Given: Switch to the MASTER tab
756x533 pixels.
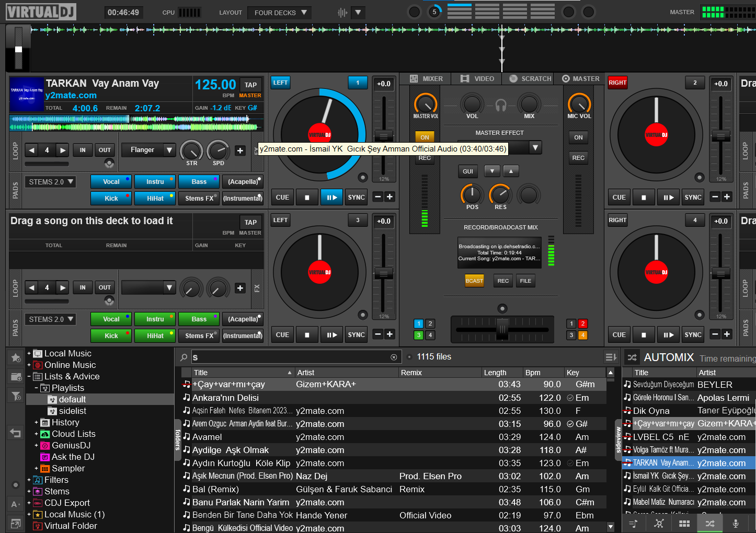Looking at the screenshot, I should [581, 79].
